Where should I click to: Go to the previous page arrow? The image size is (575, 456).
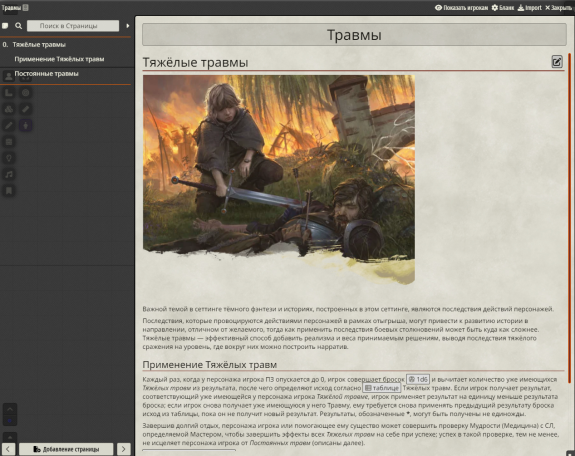click(x=8, y=449)
